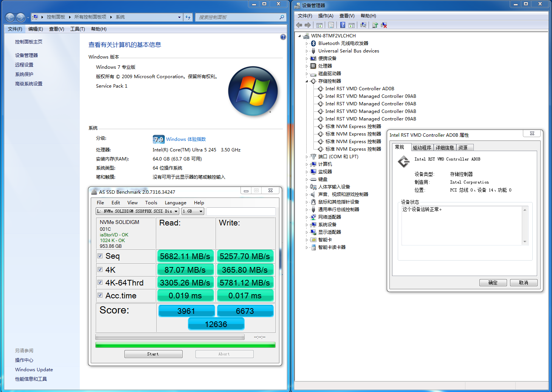Click 确定 in the properties dialog
Image resolution: width=552 pixels, height=392 pixels.
point(493,283)
